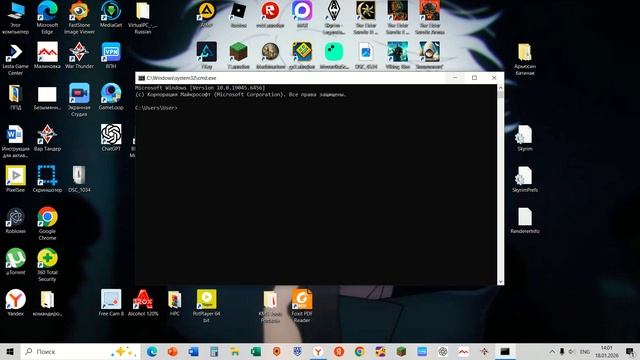Open the notification center icon
The width and height of the screenshot is (640, 360).
[630, 351]
